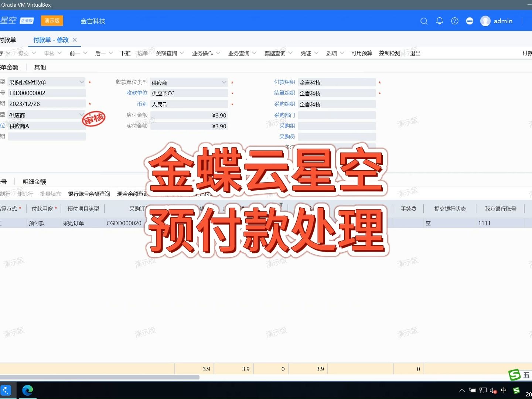The width and height of the screenshot is (532, 399).
Task: Click the 现金余额查询 button
Action: (x=133, y=194)
